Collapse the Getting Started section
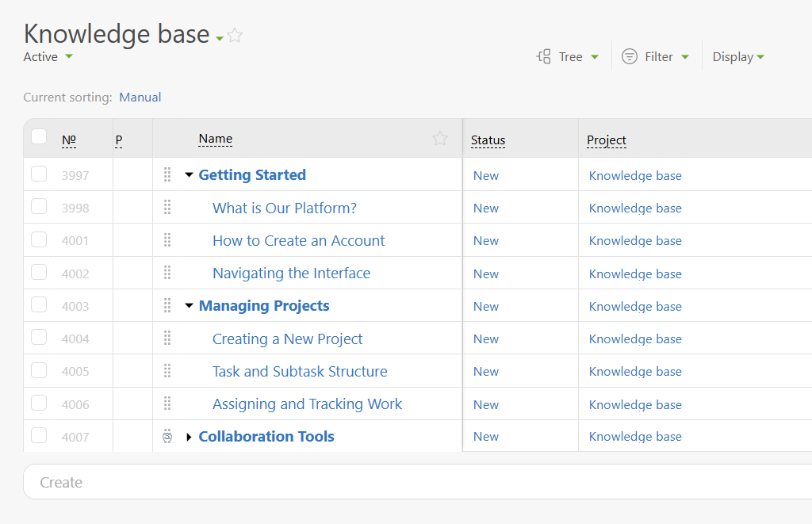Image resolution: width=812 pixels, height=524 pixels. pos(189,175)
